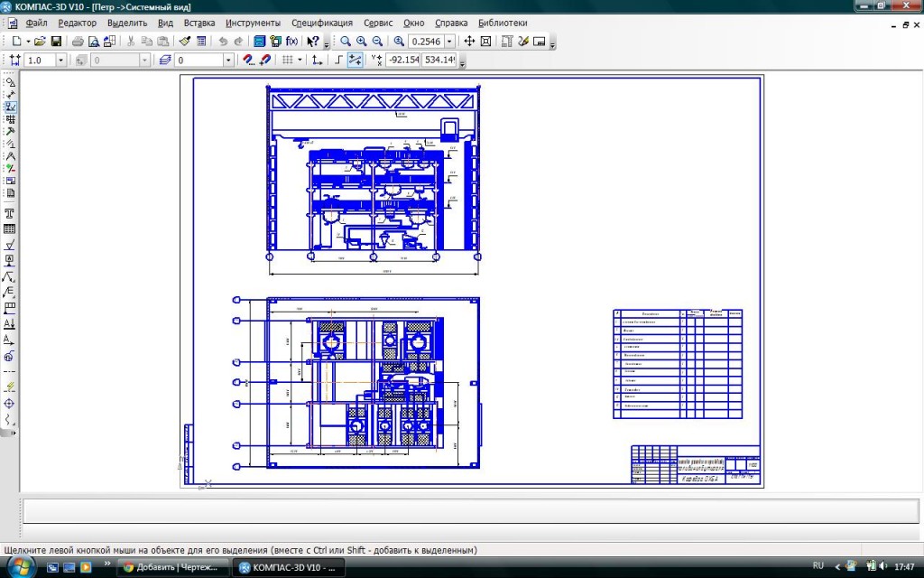Viewport: 924px width, 578px height.
Task: Open the Спецификация menu
Action: coord(322,23)
